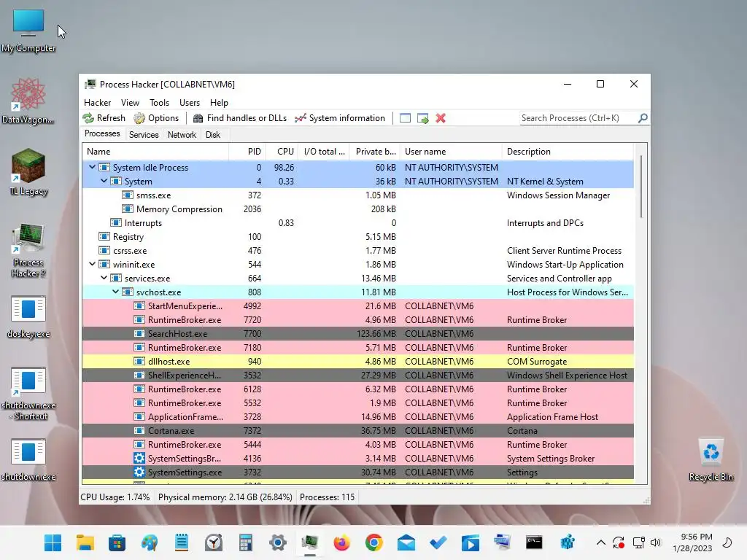Open Options from the toolbar
Screen dimensions: 747x560
pyautogui.click(x=156, y=118)
